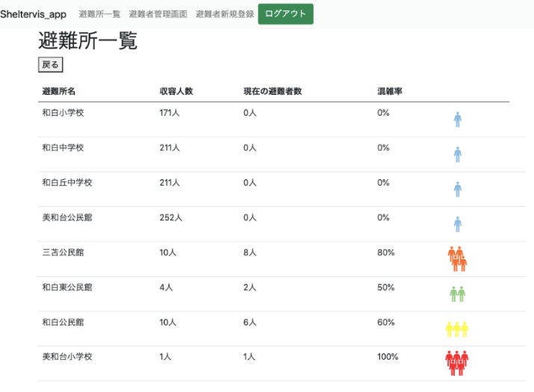Click blue person icon for 和白中学校
This screenshot has width=534, height=392.
click(x=458, y=155)
